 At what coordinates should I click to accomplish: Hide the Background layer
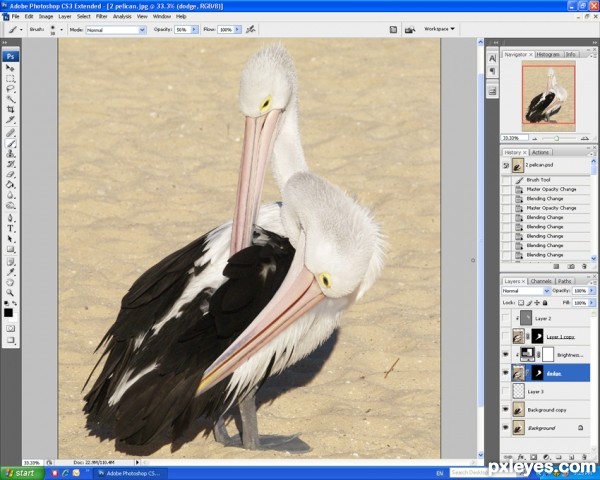[x=506, y=428]
